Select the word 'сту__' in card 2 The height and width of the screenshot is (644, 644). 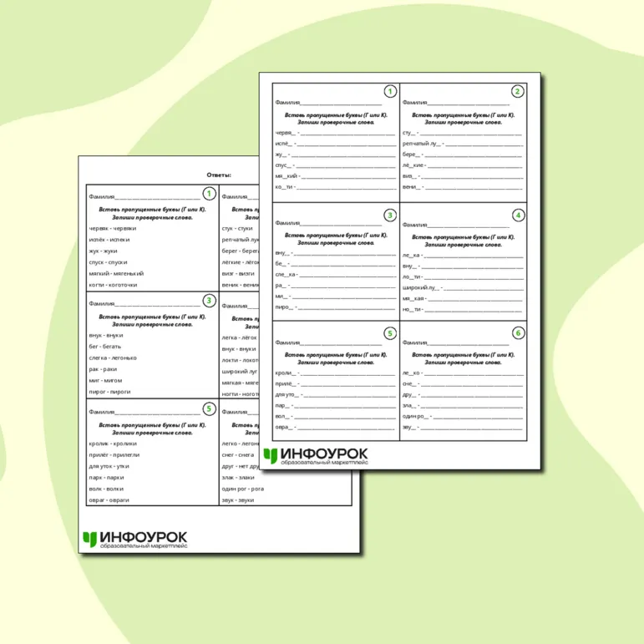(x=408, y=133)
